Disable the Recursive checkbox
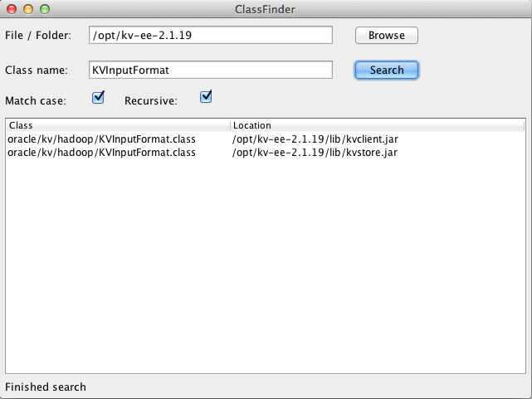Image resolution: width=532 pixels, height=399 pixels. tap(206, 97)
